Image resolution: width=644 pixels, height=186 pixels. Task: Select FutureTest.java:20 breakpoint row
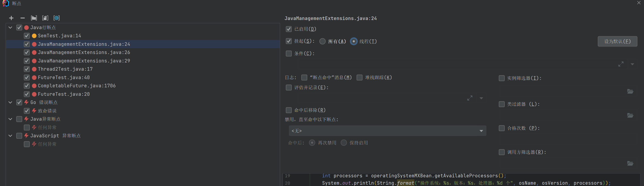point(143,94)
